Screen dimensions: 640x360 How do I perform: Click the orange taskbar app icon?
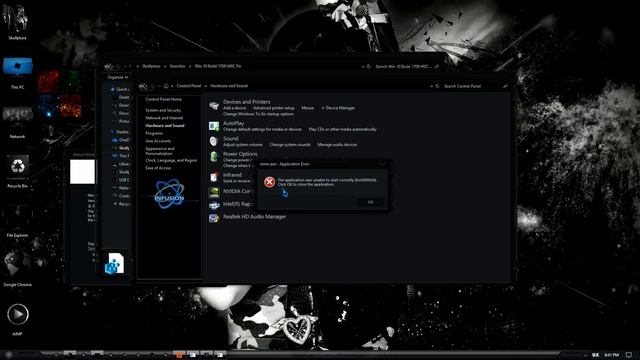(179, 355)
